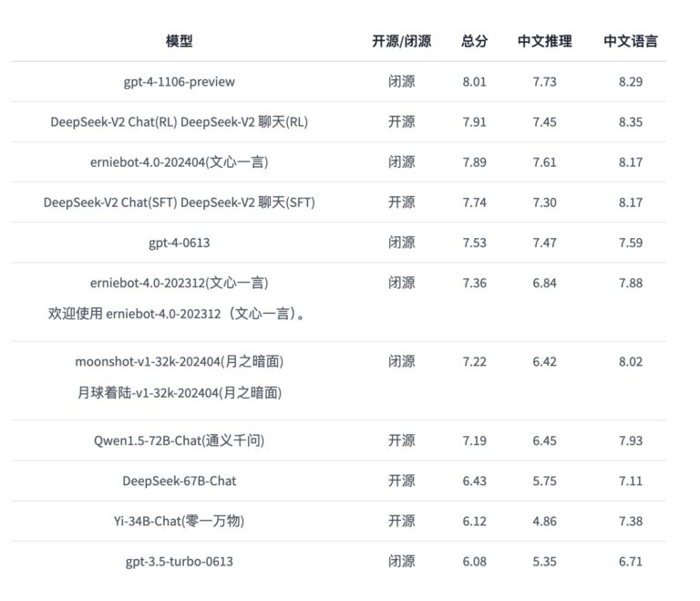Screen dimensions: 700x601
Task: Click the 模型 column header
Action: coord(179,41)
